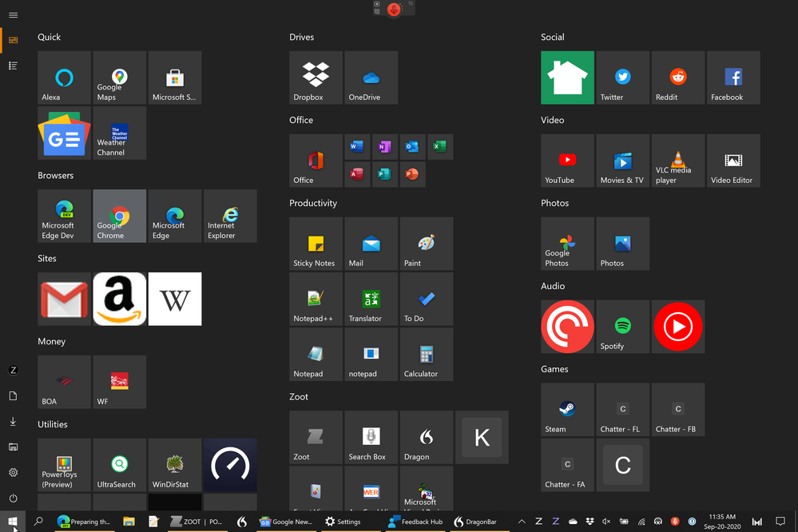798x532 pixels.
Task: Open the Wikipedia site tile
Action: point(175,299)
